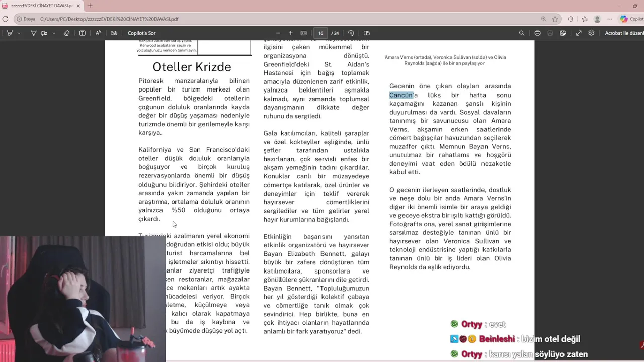Open PDF viewer settings gear

pyautogui.click(x=591, y=33)
